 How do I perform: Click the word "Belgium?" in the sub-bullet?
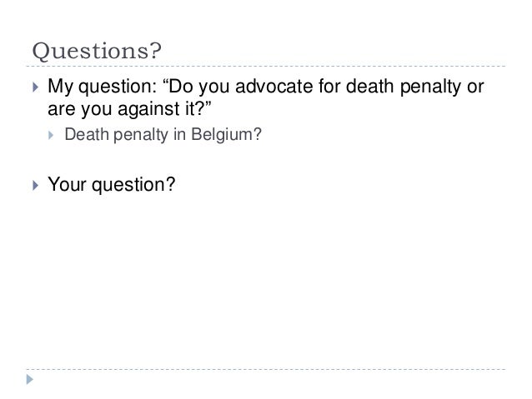[x=226, y=135]
